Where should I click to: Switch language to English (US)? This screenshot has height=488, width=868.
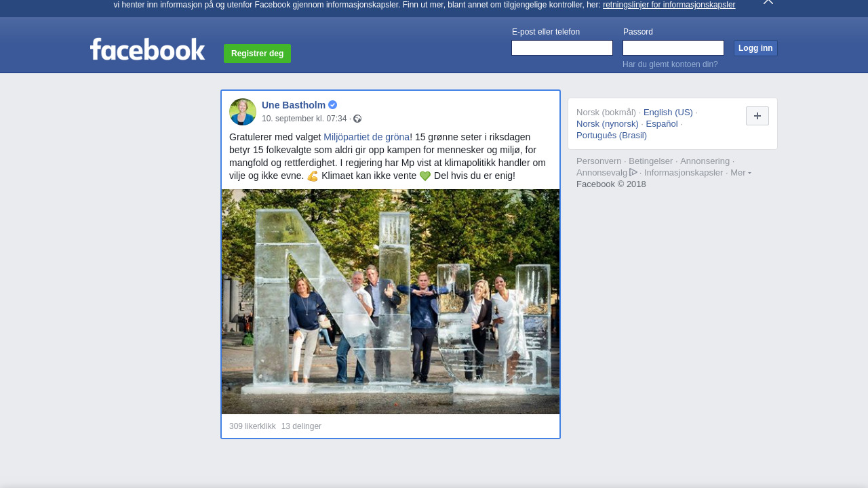pyautogui.click(x=668, y=113)
